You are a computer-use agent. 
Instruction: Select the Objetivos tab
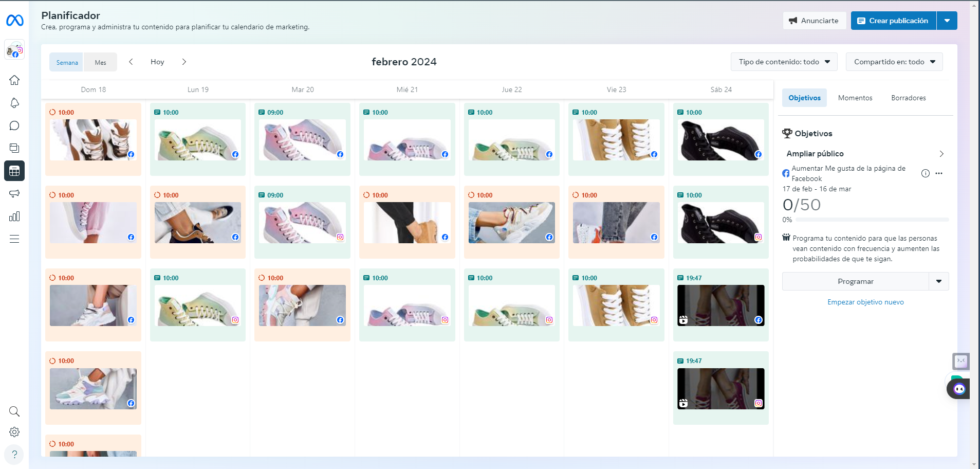coord(804,98)
